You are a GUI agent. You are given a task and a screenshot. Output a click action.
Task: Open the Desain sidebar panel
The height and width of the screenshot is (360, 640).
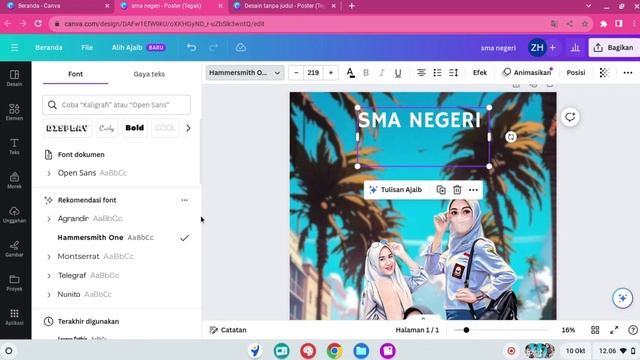14,78
